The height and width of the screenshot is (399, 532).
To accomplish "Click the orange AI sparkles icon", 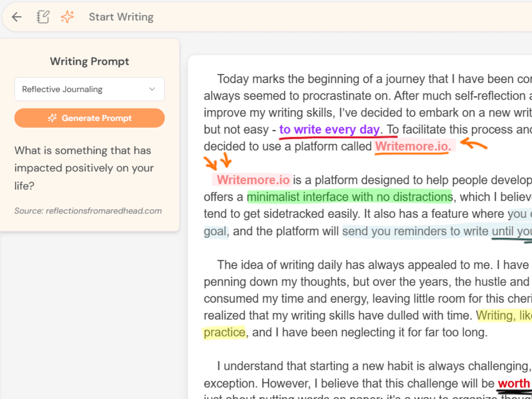I will tap(67, 17).
